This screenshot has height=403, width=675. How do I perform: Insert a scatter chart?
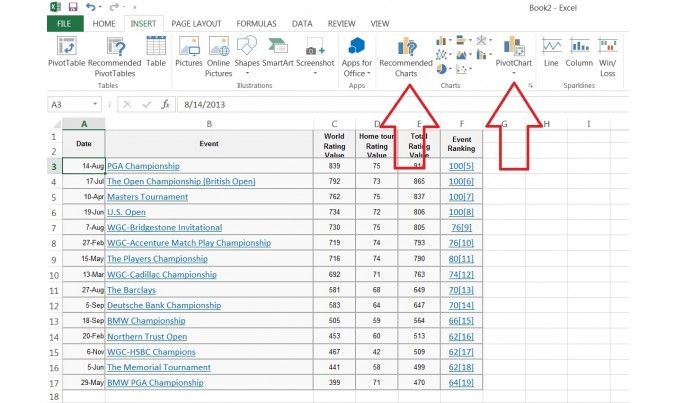click(x=461, y=69)
